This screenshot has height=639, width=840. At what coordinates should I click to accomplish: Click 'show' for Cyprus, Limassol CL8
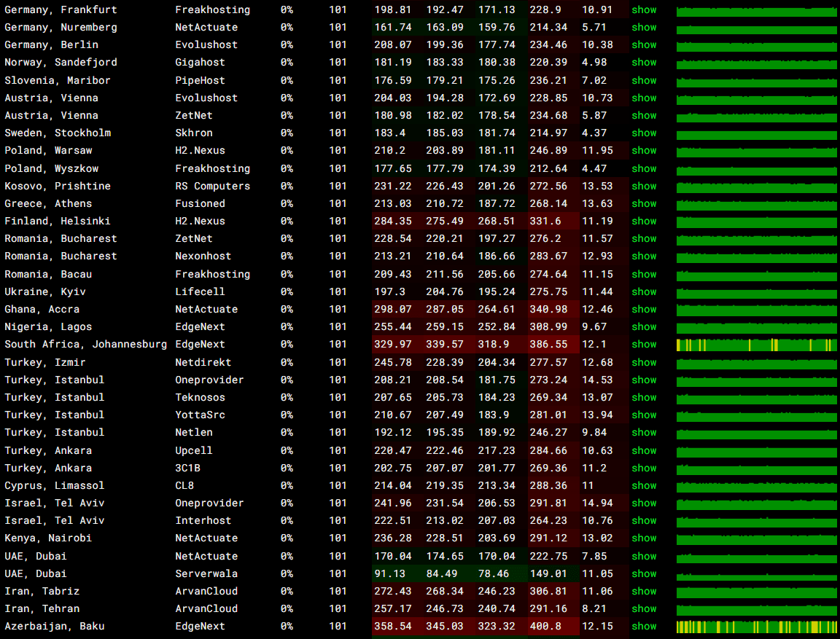coord(644,485)
